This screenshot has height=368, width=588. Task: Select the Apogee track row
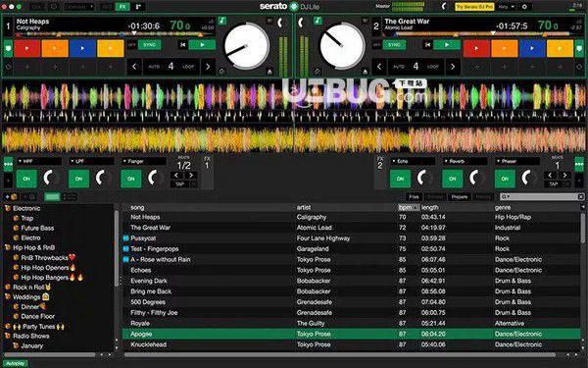coord(352,334)
